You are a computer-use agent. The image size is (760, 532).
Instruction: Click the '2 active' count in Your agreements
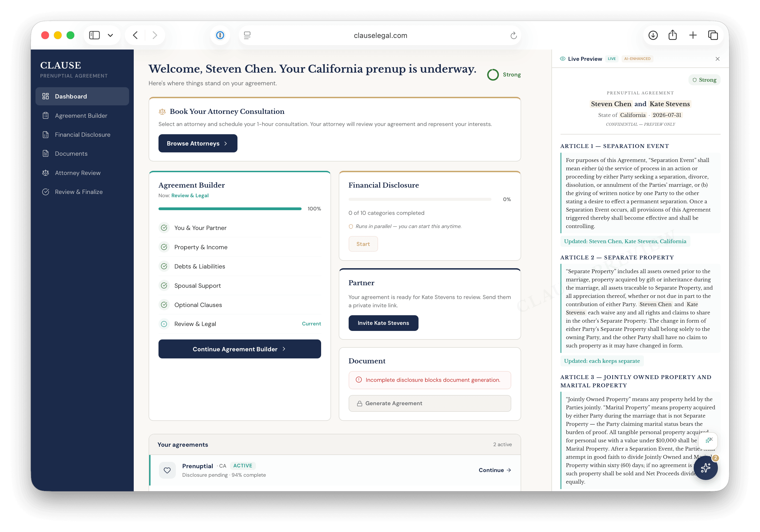tap(502, 444)
